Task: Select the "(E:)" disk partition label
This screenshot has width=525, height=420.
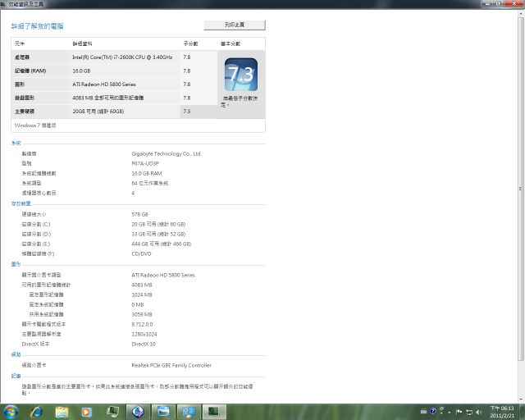Action: 46,244
